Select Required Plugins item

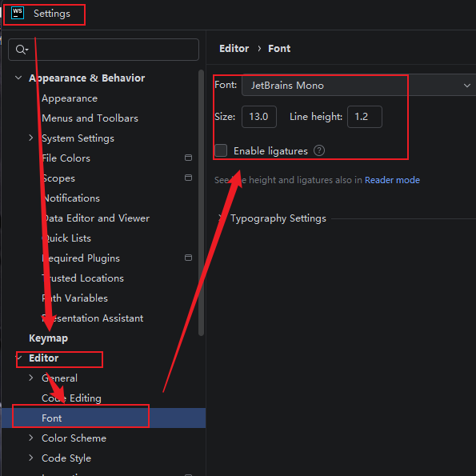click(81, 258)
